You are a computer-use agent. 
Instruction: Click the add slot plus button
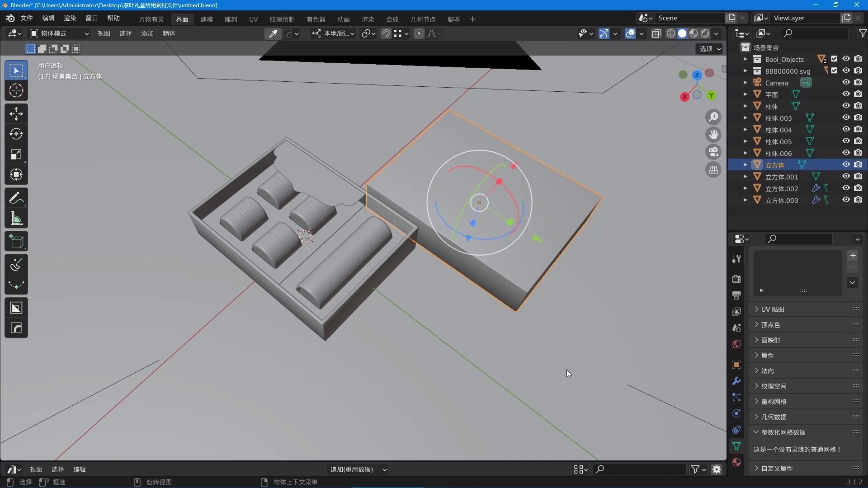coord(853,256)
